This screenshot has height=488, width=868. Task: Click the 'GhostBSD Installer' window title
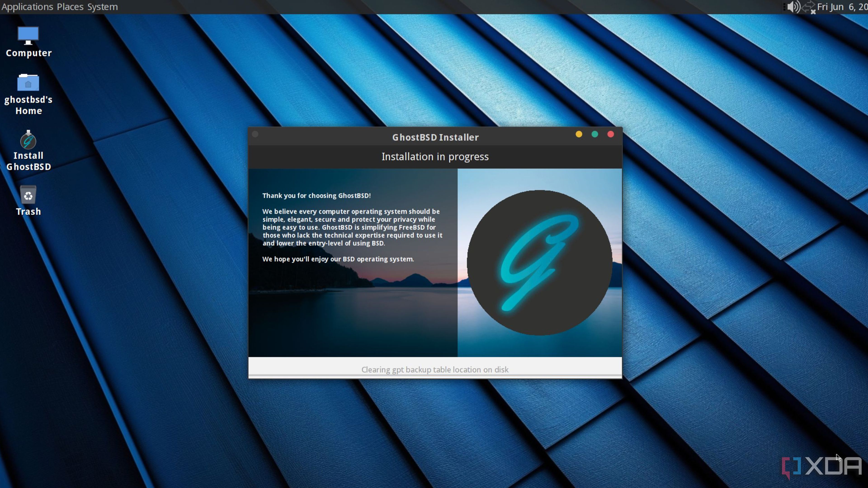pos(435,137)
